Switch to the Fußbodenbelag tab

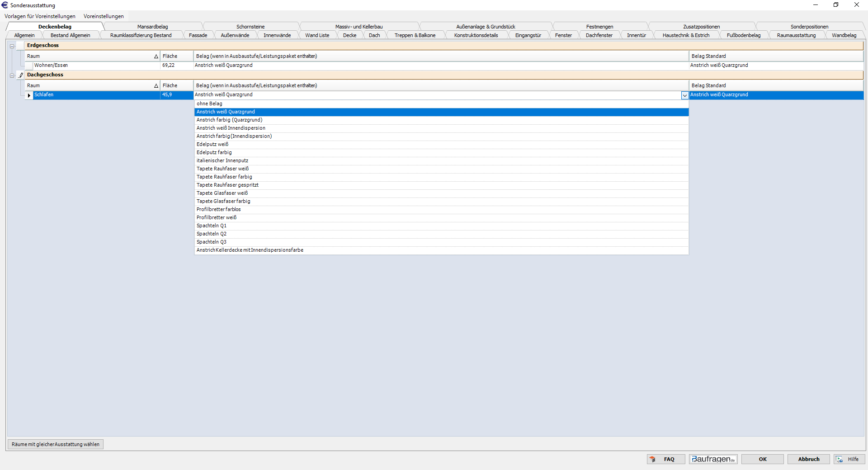(x=743, y=35)
